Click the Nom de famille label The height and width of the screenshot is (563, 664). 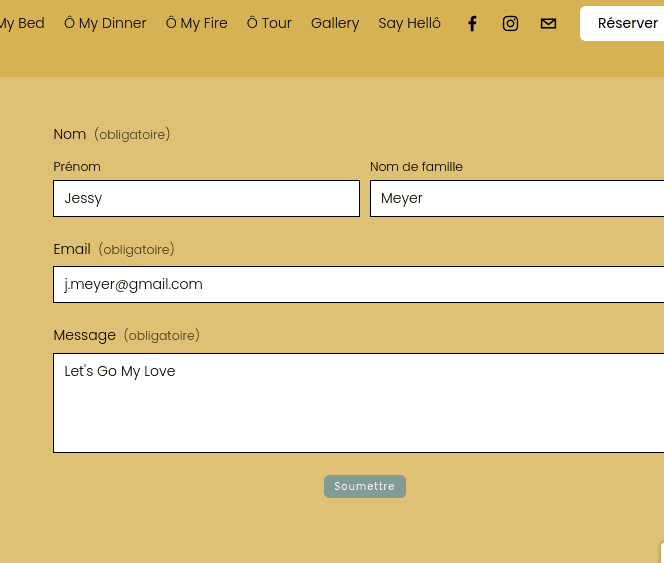(x=416, y=167)
